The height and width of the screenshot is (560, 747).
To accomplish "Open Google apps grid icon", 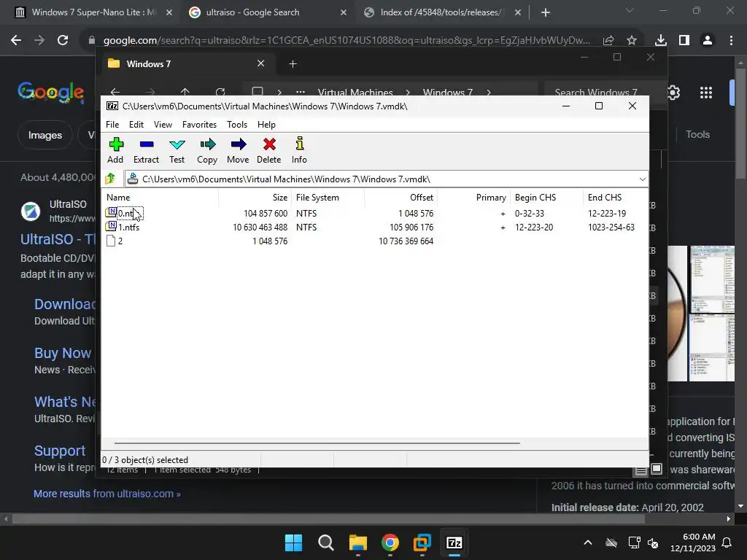I will tap(706, 93).
